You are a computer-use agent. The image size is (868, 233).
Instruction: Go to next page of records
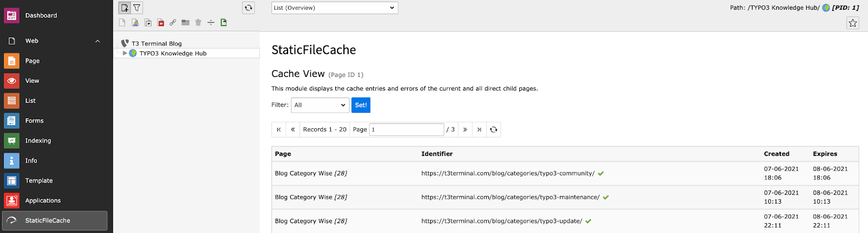pyautogui.click(x=465, y=130)
